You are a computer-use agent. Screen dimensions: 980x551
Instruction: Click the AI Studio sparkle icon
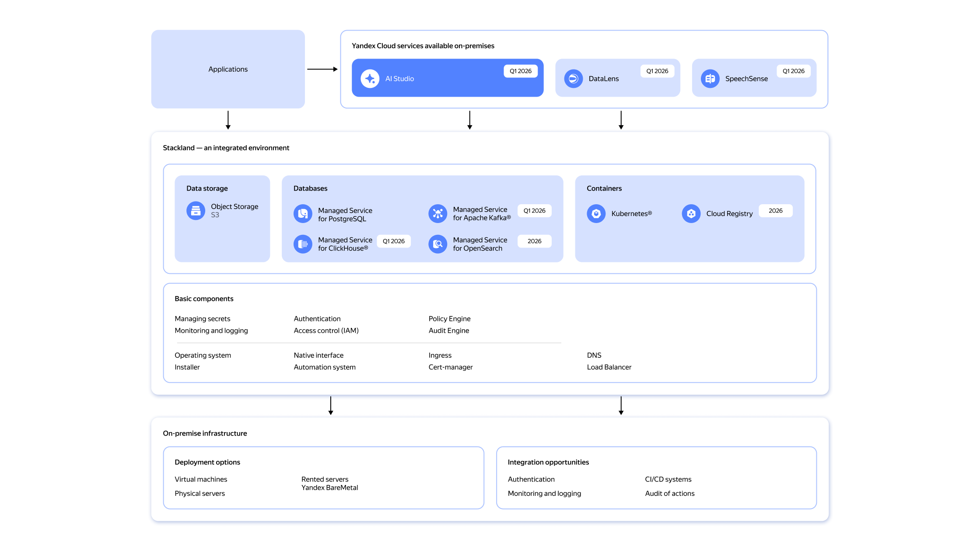370,79
